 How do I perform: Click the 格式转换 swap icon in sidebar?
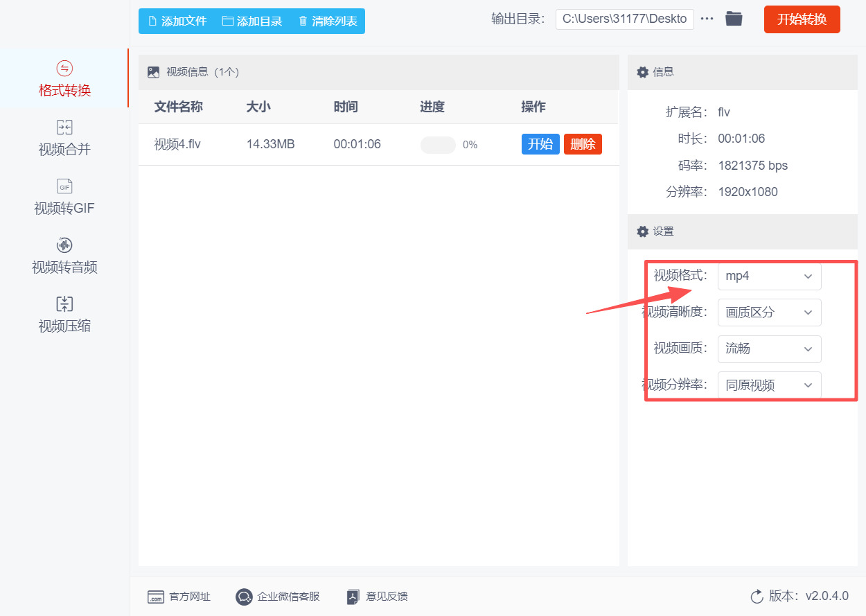point(64,68)
